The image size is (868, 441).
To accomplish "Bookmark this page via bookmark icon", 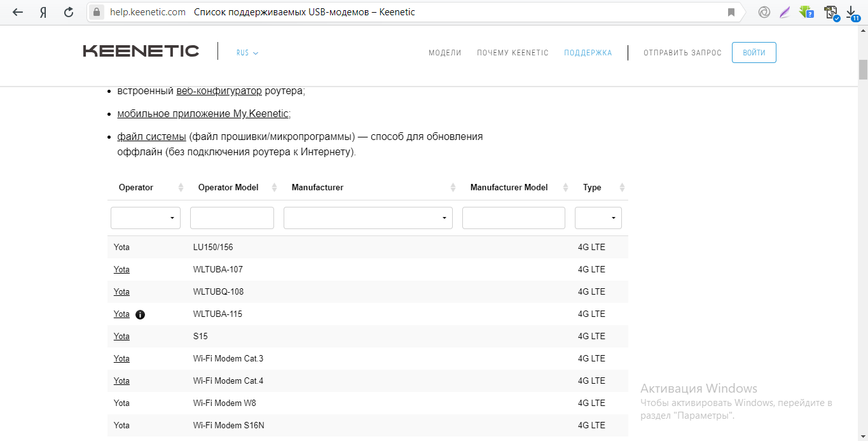I will 731,12.
